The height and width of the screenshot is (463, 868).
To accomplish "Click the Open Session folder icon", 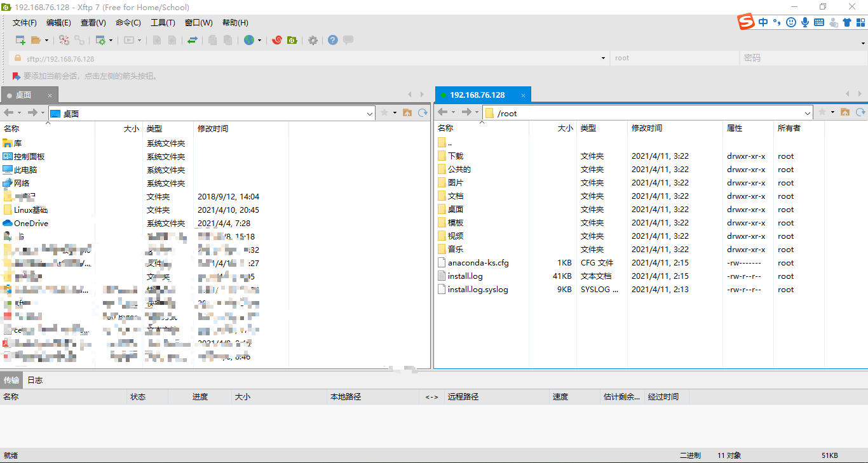I will click(x=36, y=40).
